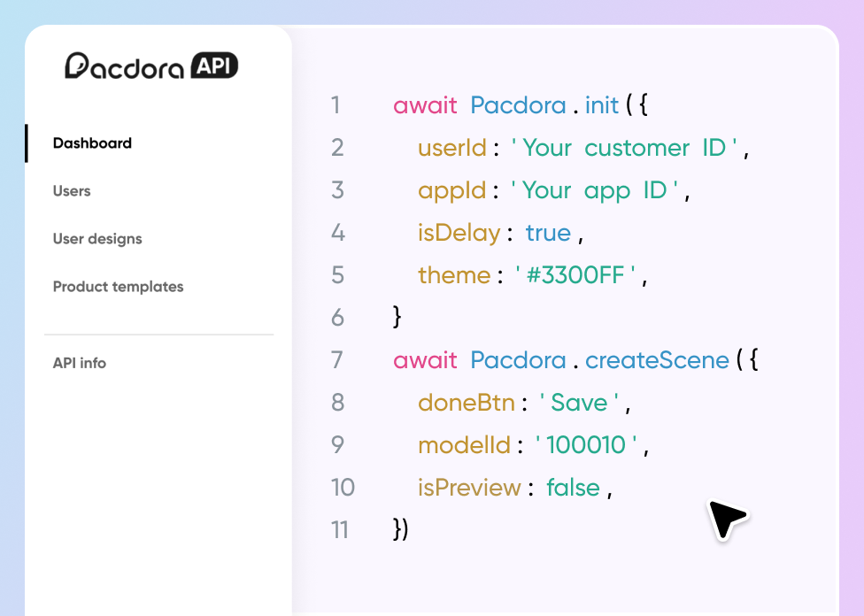Image resolution: width=864 pixels, height=616 pixels.
Task: Enable the theme setting line
Action: click(455, 275)
